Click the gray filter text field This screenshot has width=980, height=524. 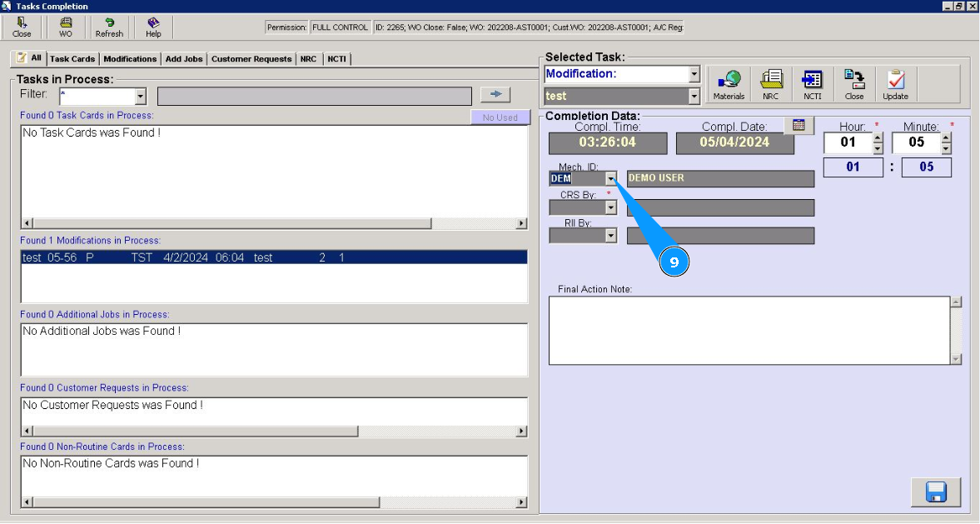315,97
